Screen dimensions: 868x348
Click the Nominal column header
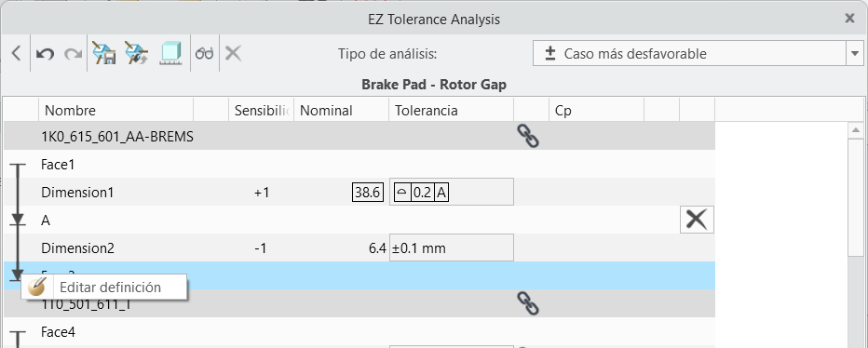tap(341, 110)
